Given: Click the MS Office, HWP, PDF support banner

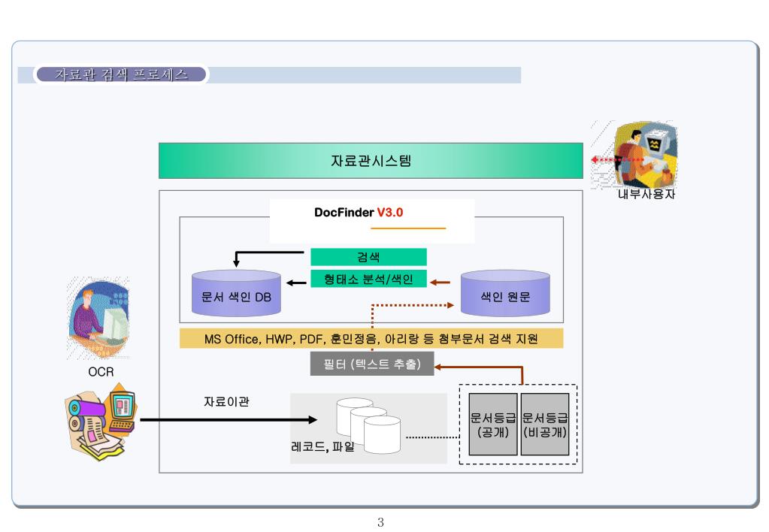Looking at the screenshot, I should [x=371, y=338].
